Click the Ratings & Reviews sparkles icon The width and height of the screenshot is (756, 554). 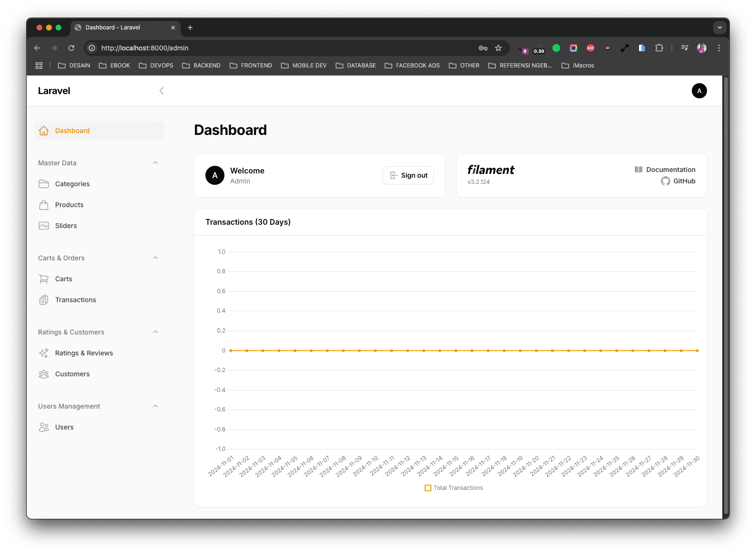[x=44, y=353]
